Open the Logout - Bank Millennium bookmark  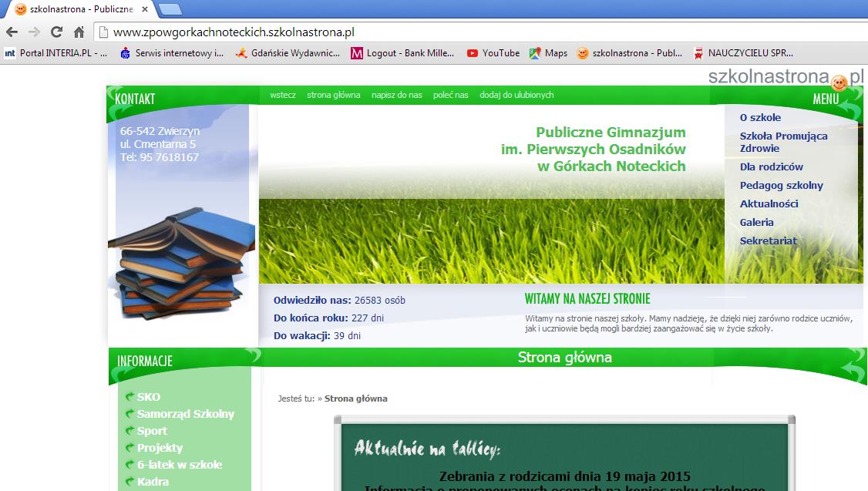pos(403,53)
